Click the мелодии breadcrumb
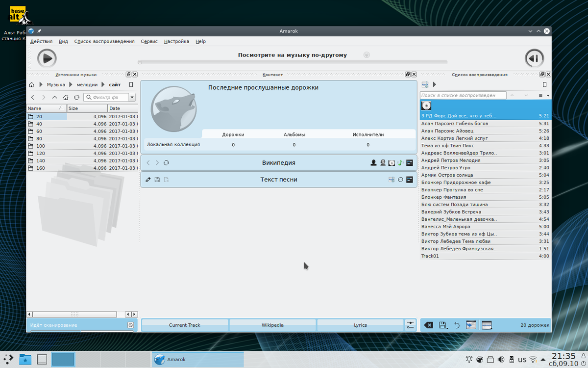The height and width of the screenshot is (368, 588). (87, 84)
